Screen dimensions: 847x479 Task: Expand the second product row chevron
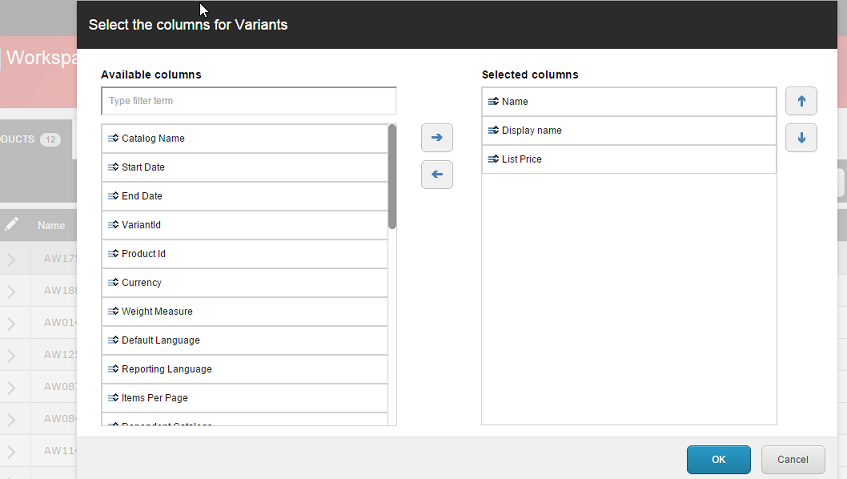pyautogui.click(x=12, y=292)
